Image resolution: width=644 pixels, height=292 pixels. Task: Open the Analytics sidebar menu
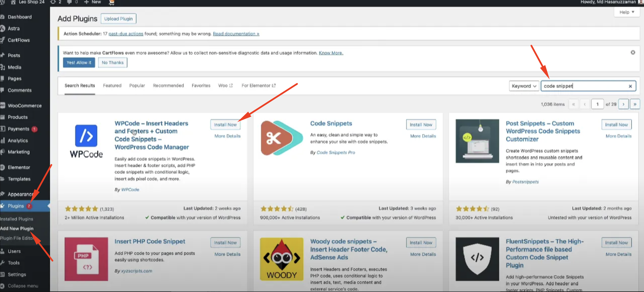coord(18,140)
